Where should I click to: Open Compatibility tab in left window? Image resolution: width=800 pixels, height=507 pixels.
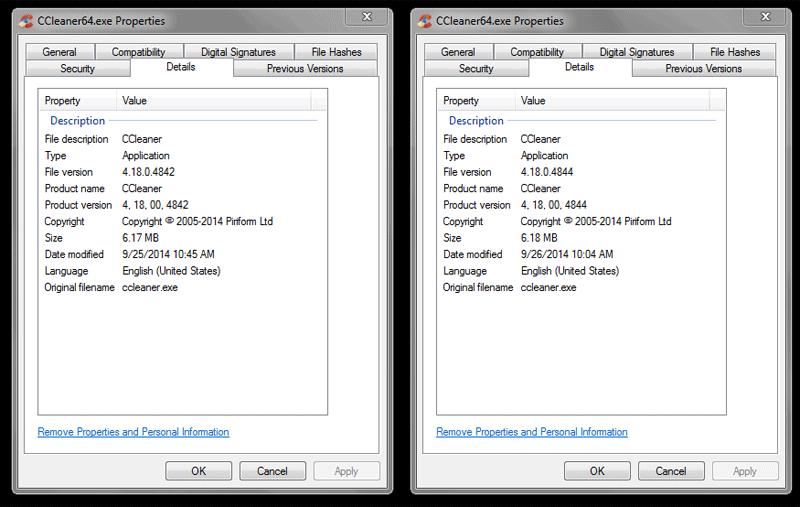139,52
